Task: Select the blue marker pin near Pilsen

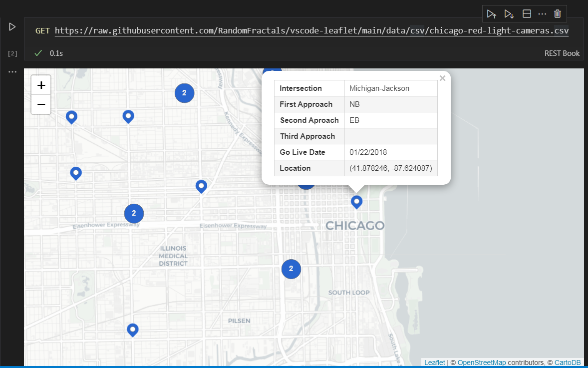Action: point(132,330)
